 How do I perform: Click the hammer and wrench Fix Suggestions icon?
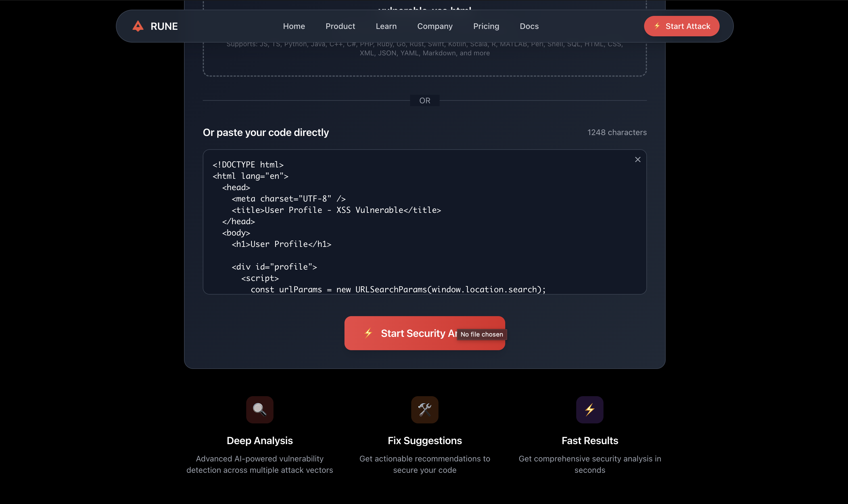[425, 409]
